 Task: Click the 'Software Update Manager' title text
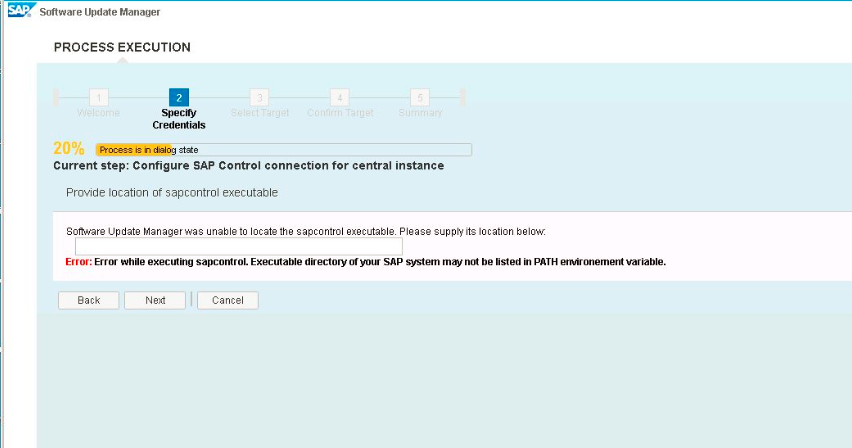(100, 12)
